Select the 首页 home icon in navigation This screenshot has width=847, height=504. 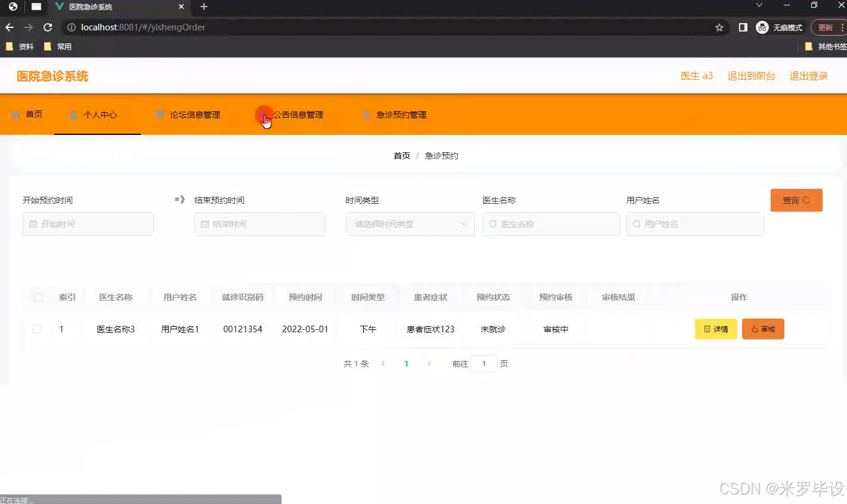coord(17,114)
